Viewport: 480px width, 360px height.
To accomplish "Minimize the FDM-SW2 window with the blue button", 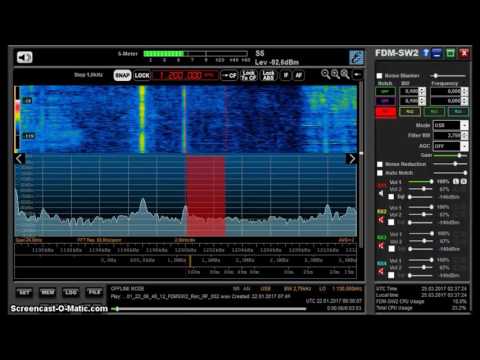I will tap(437, 53).
